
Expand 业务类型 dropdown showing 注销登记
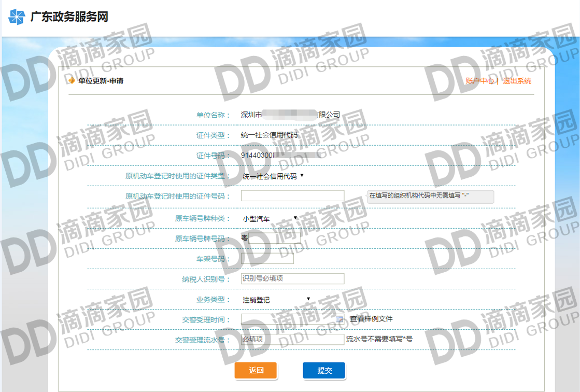coord(276,300)
